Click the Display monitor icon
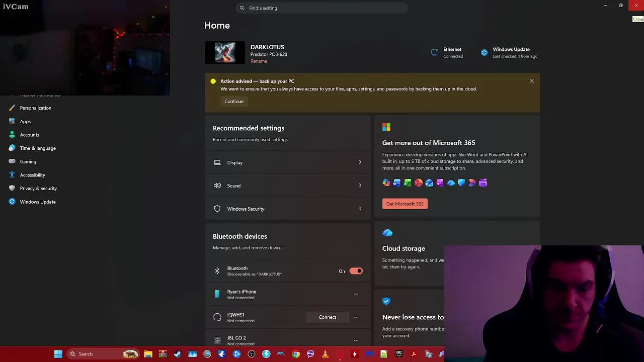 pos(217,162)
